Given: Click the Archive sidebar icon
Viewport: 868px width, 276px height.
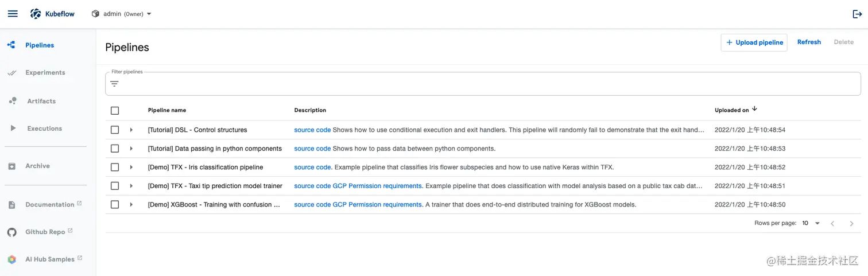Looking at the screenshot, I should [12, 166].
